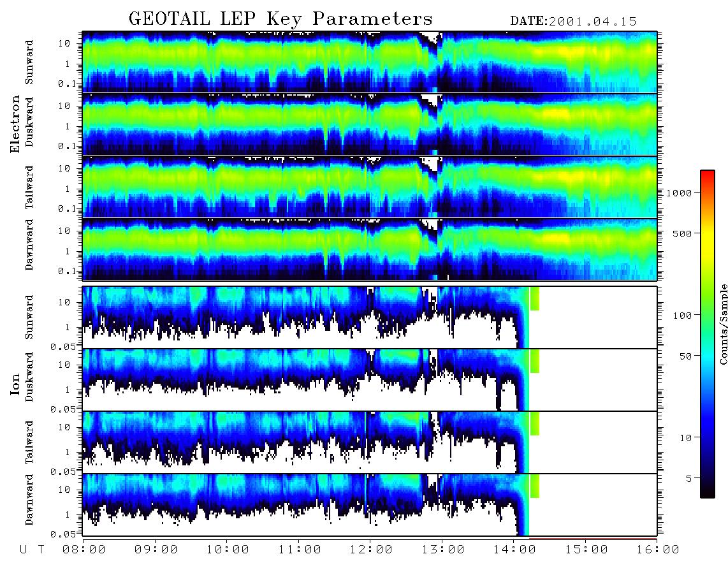Click the green data bar in Ion Dawnward panel
The width and height of the screenshot is (728, 561).
pos(535,486)
